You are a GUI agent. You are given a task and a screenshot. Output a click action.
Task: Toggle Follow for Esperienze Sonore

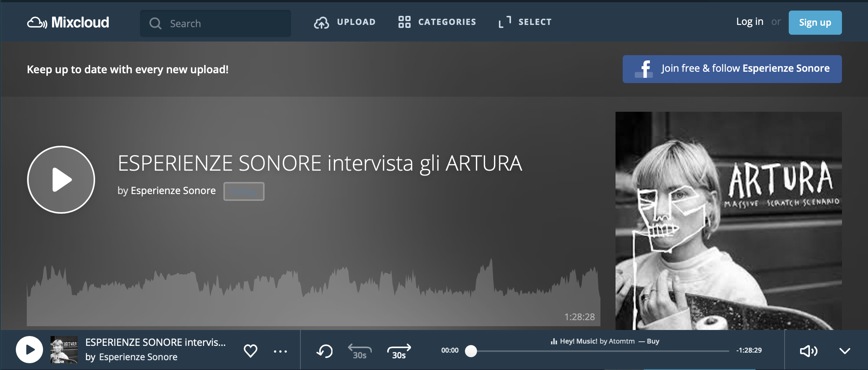pos(244,191)
